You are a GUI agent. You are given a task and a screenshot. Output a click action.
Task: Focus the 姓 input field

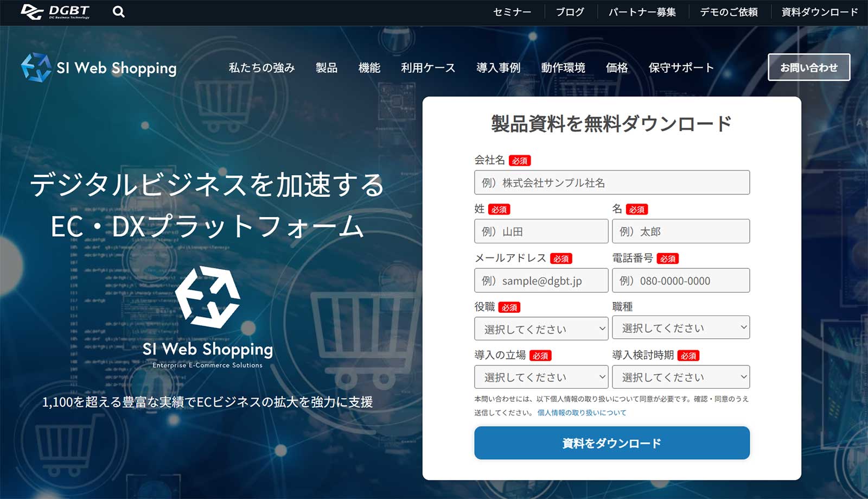[x=541, y=231]
